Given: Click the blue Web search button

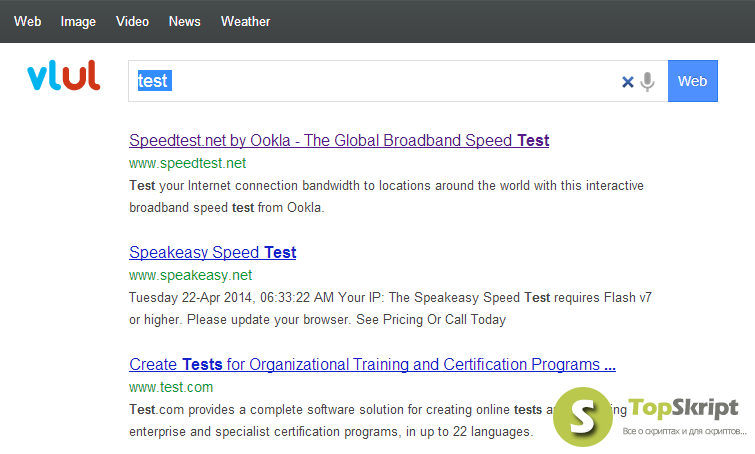Looking at the screenshot, I should tap(692, 81).
